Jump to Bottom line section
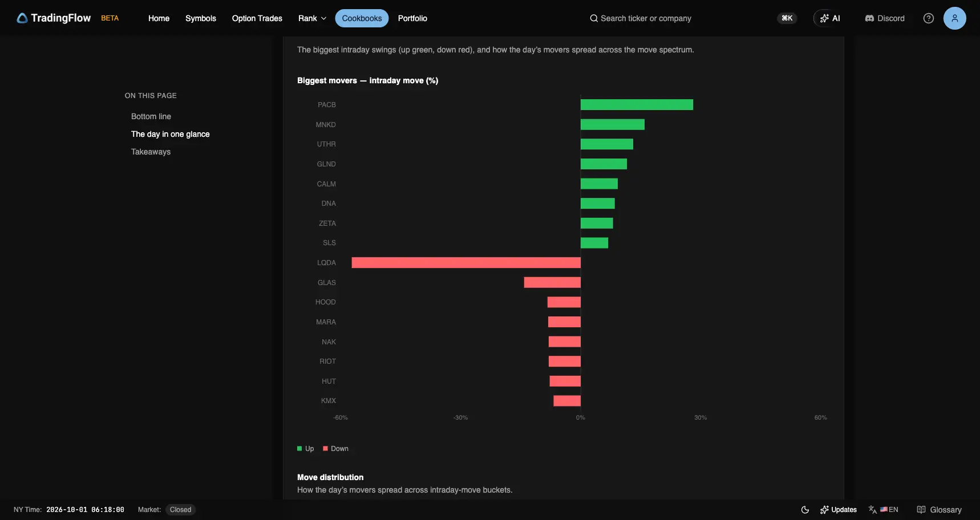980x520 pixels. 151,116
